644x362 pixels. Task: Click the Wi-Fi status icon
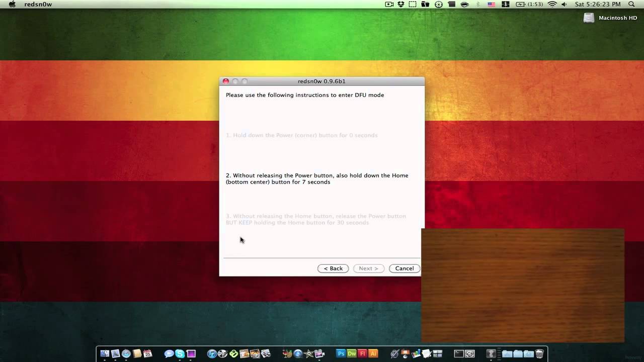coord(552,4)
